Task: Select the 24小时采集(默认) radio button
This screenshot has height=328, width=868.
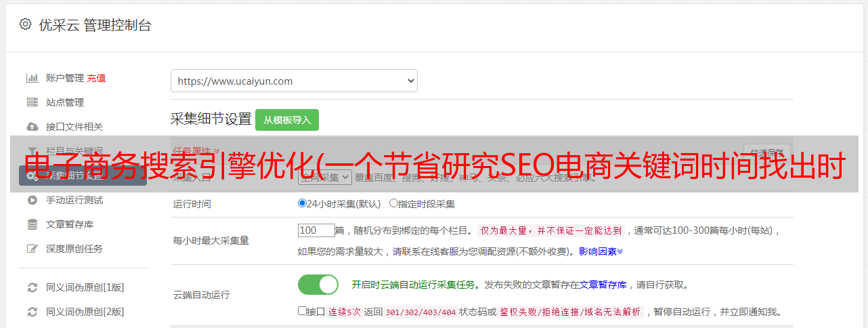Action: tap(302, 203)
